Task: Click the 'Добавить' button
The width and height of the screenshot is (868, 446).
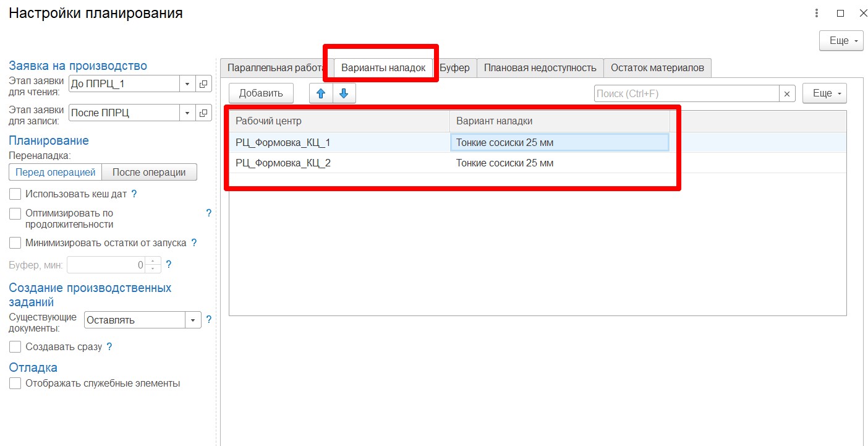Action: coord(261,93)
